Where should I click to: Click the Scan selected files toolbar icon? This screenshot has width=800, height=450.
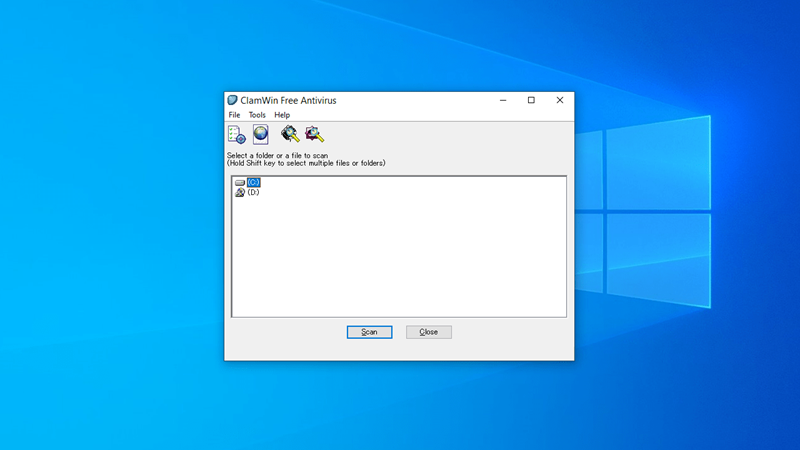pyautogui.click(x=315, y=134)
